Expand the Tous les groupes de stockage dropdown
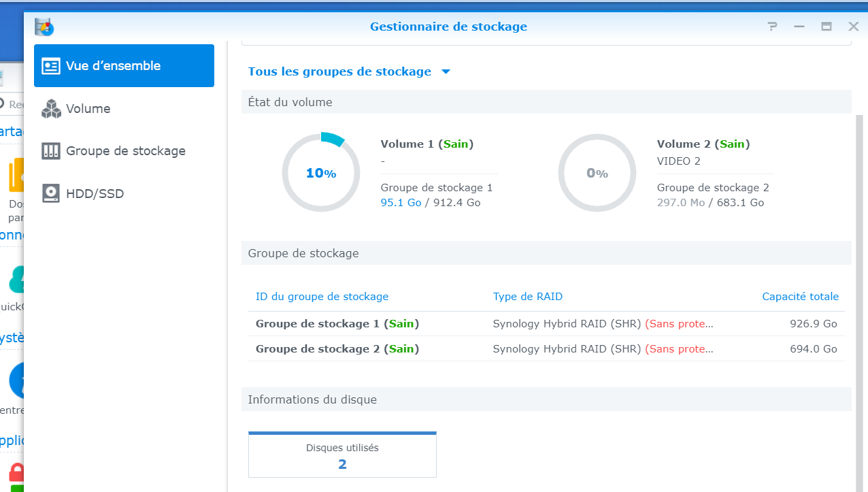Viewport: 868px width, 492px height. tap(350, 71)
